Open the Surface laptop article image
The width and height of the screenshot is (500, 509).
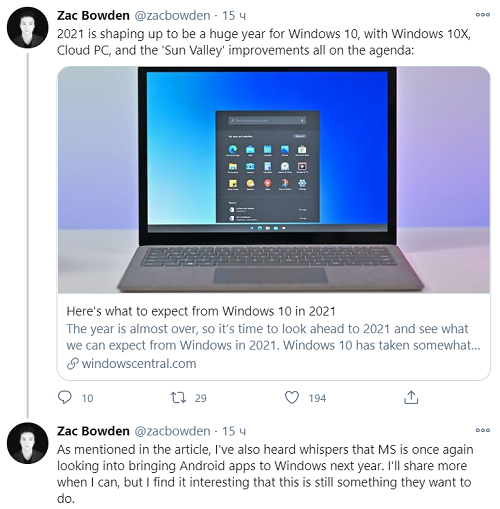[x=274, y=180]
